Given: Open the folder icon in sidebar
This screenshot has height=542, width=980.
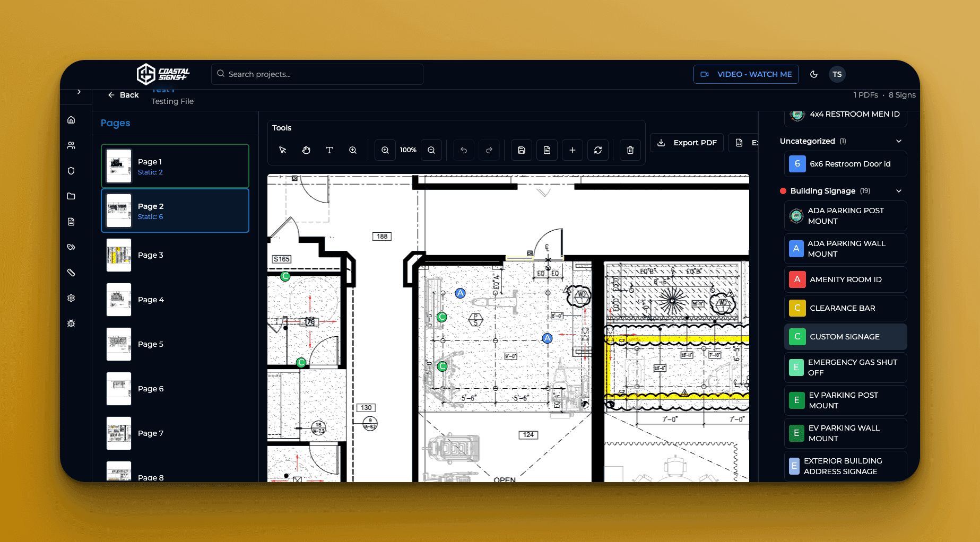Looking at the screenshot, I should [71, 196].
